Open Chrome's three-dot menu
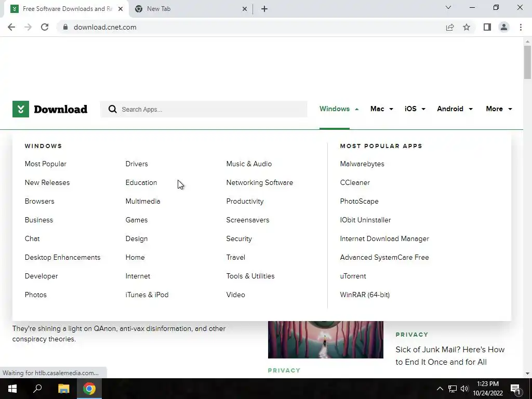The image size is (532, 399). 521,27
